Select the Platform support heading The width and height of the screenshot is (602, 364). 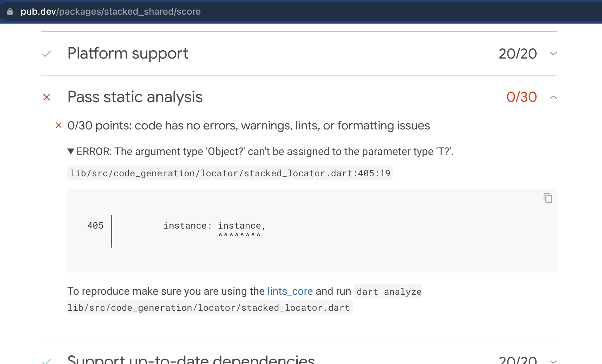coord(128,53)
